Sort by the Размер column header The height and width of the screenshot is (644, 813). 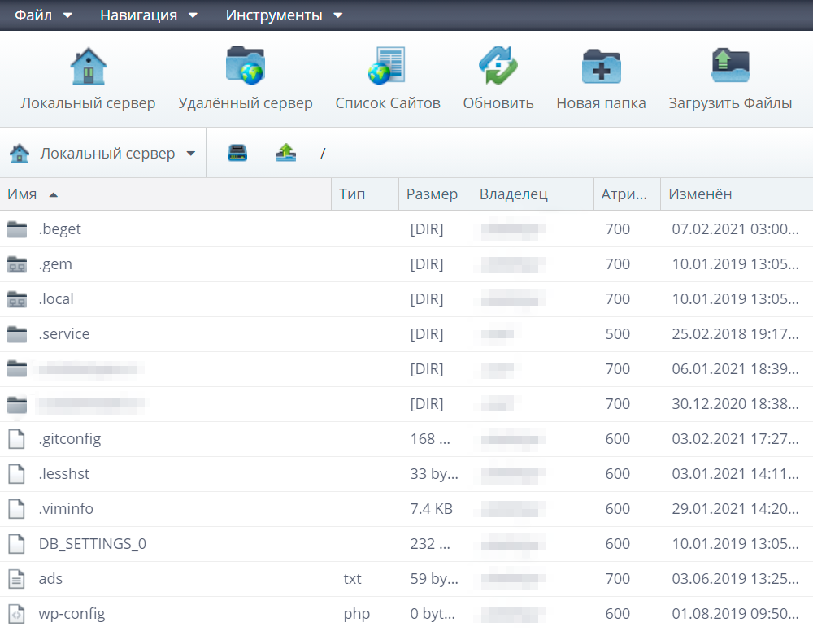point(432,194)
